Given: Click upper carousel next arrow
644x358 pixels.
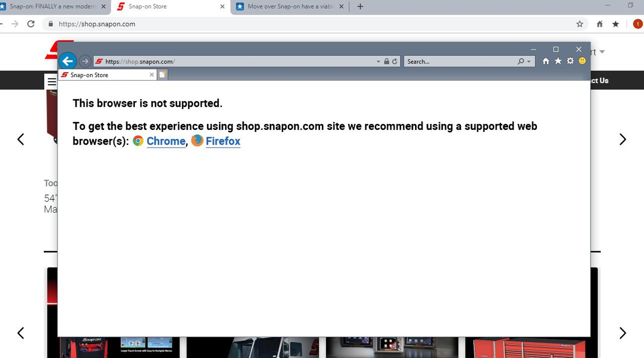Looking at the screenshot, I should pyautogui.click(x=623, y=139).
